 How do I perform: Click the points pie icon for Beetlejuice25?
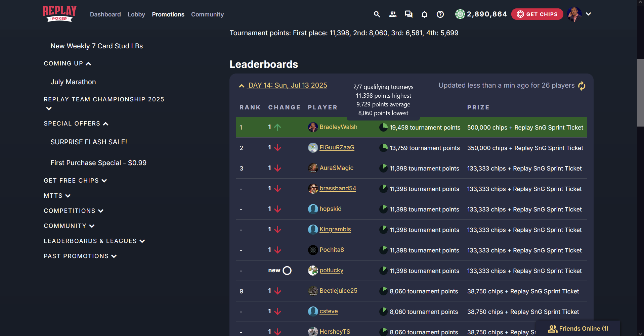click(383, 291)
